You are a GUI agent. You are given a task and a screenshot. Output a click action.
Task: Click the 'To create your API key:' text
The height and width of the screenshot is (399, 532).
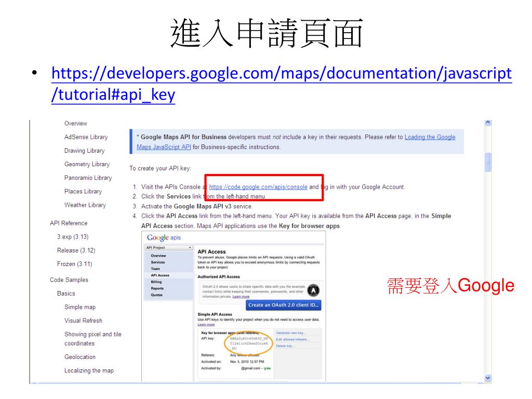point(160,168)
